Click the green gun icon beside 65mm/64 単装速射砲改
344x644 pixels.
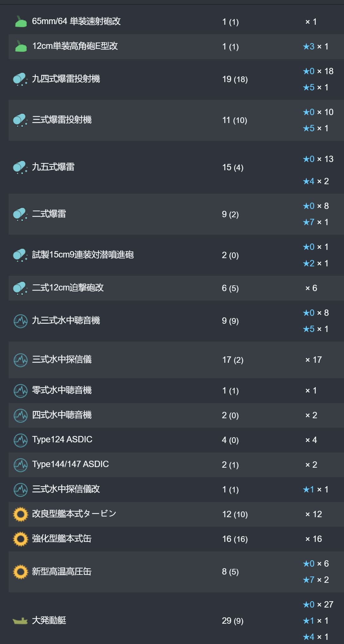pos(21,22)
